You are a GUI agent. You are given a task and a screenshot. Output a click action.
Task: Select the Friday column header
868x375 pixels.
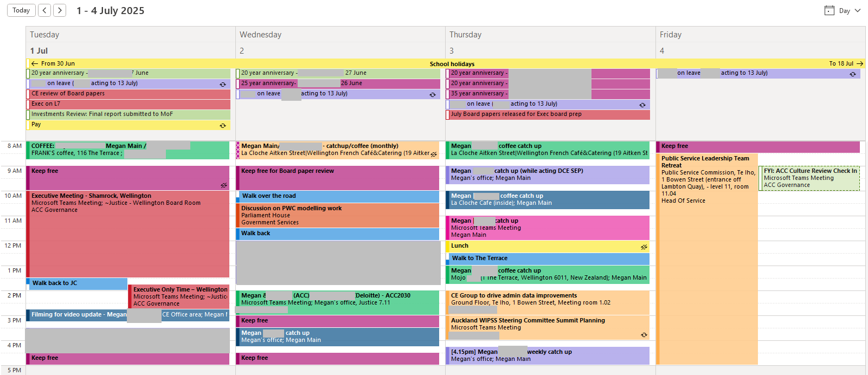click(670, 35)
